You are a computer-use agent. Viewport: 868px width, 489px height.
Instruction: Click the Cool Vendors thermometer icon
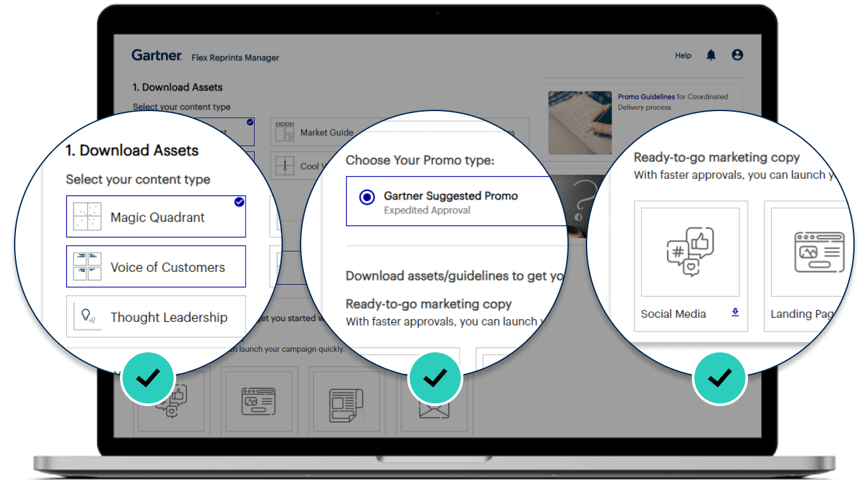pos(284,165)
